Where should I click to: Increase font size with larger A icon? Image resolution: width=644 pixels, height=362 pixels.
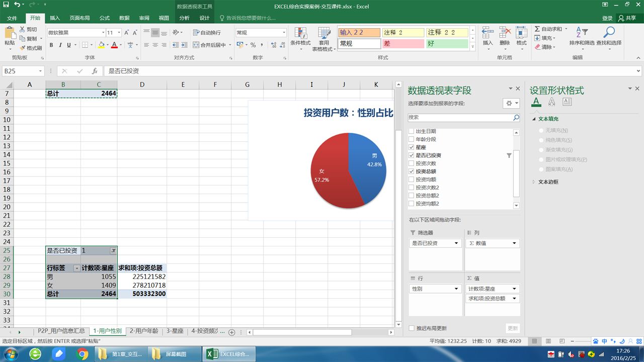coord(126,33)
